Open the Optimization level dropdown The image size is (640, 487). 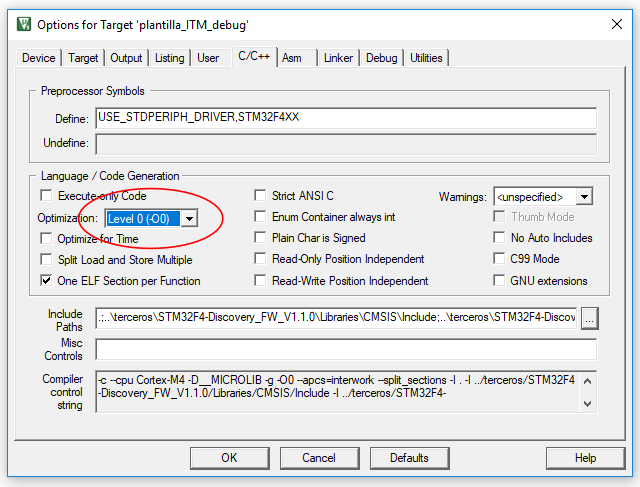click(x=189, y=219)
